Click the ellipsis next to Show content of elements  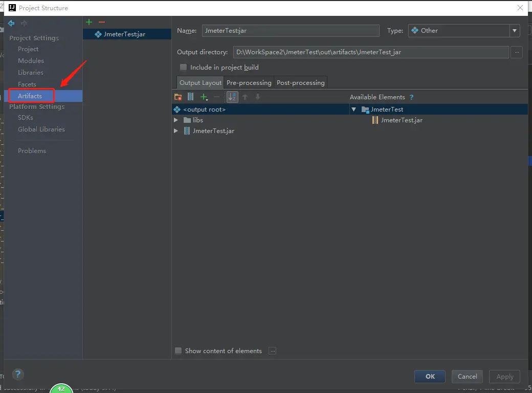pyautogui.click(x=273, y=351)
